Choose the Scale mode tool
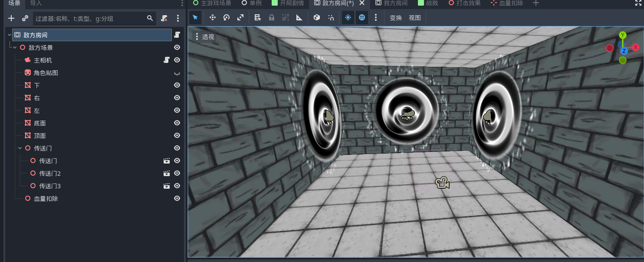 240,18
